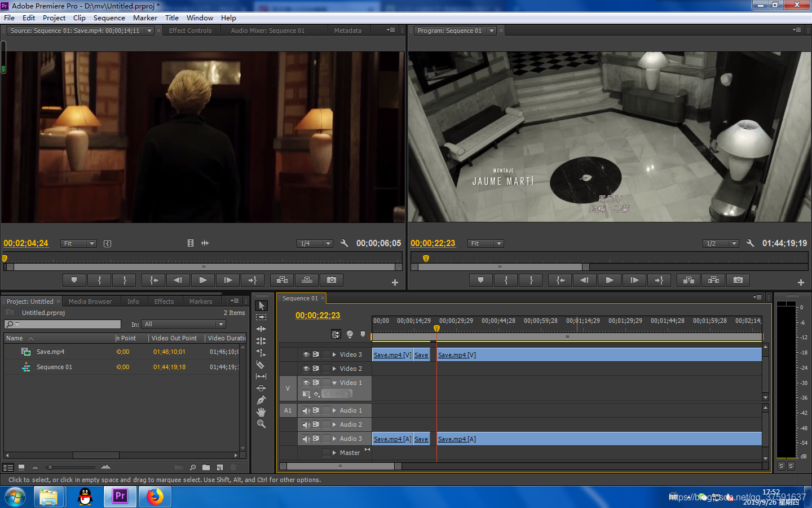Click the Overwrite button in Source monitor
The image size is (812, 508).
tap(307, 280)
